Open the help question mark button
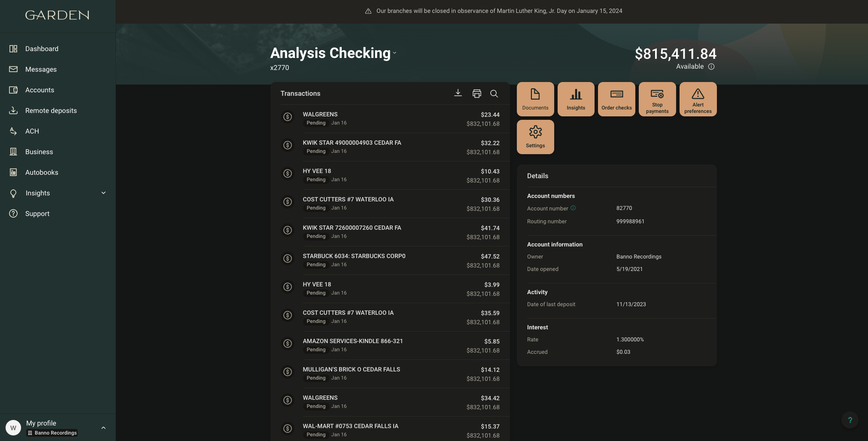Viewport: 868px width, 441px height. [850, 420]
